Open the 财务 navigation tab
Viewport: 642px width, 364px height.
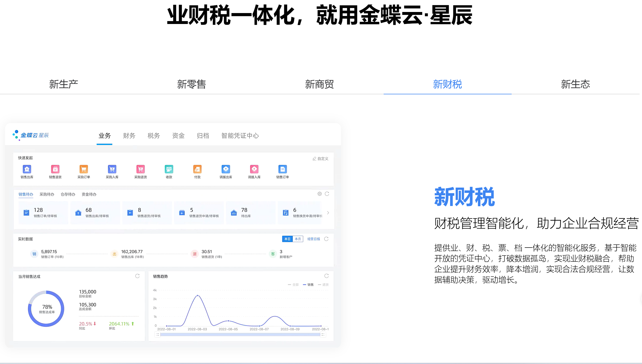(129, 136)
